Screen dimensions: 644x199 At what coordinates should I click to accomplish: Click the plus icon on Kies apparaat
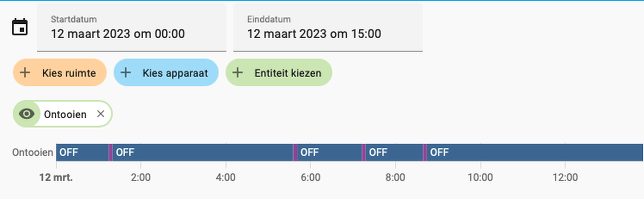[x=126, y=72]
